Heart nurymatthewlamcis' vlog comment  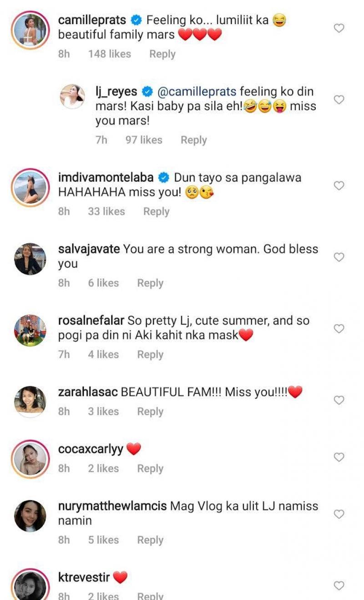pyautogui.click(x=339, y=514)
